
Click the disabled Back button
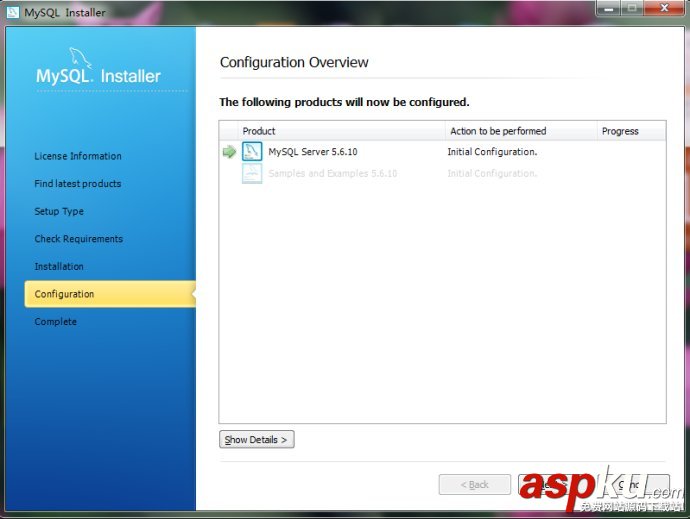point(474,484)
